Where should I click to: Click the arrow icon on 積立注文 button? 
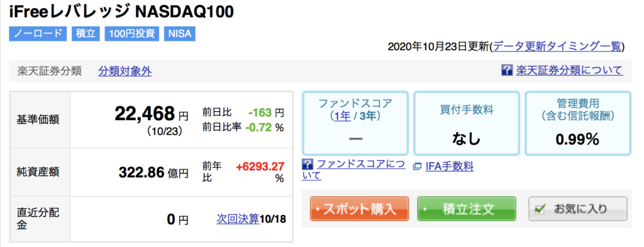point(425,209)
